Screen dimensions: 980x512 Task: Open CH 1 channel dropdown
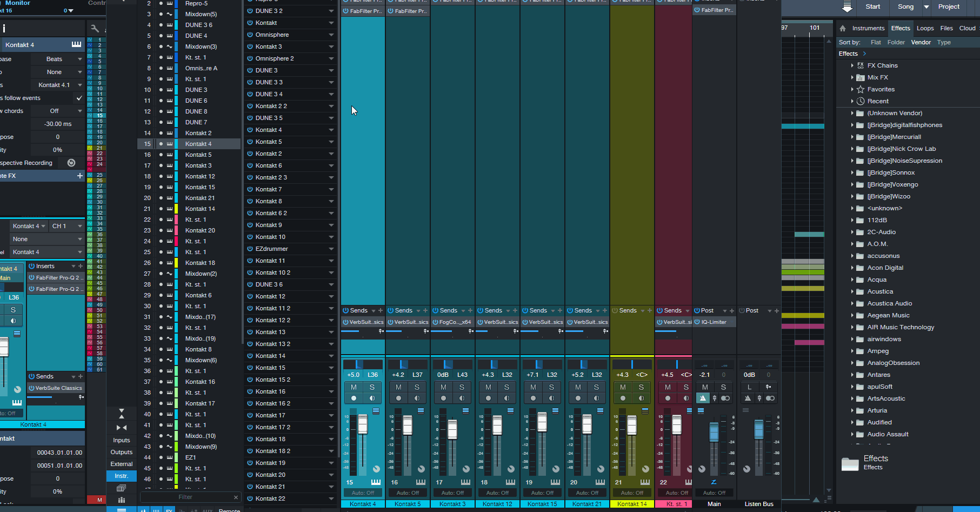[x=66, y=226]
